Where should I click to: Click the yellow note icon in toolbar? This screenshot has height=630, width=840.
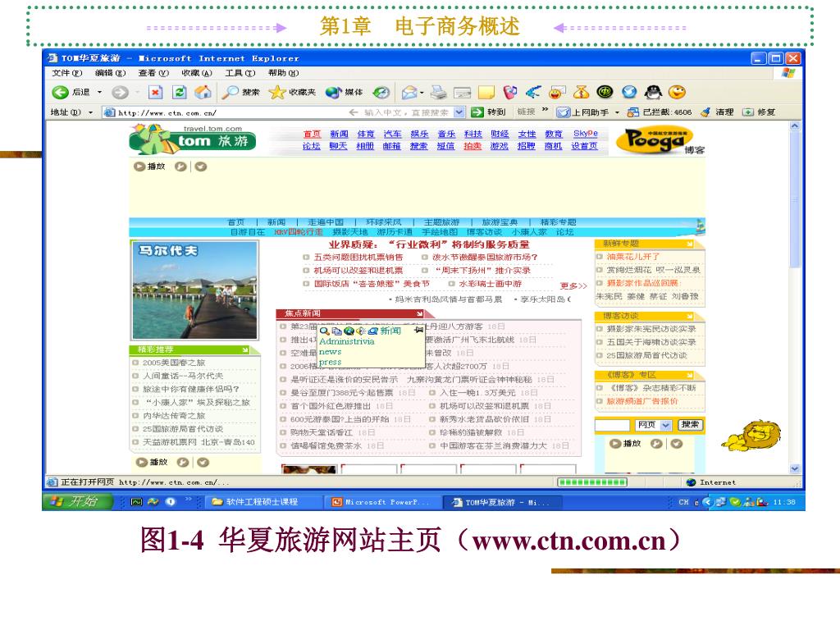click(x=486, y=94)
